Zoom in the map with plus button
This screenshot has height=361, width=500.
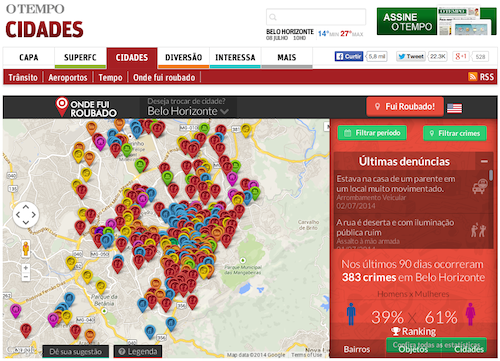tap(26, 268)
